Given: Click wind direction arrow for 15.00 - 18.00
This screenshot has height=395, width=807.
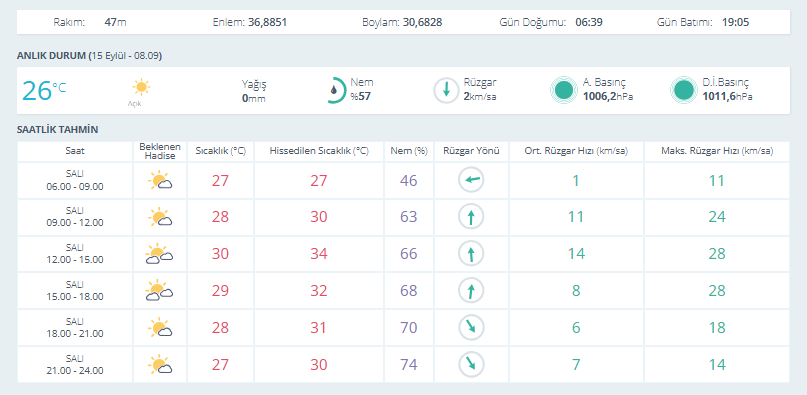Looking at the screenshot, I should point(471,290).
